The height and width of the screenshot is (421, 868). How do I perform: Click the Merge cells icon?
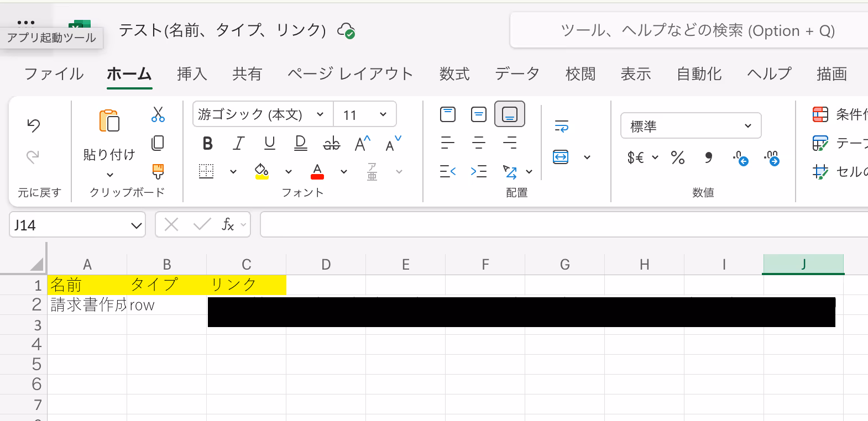coord(561,157)
